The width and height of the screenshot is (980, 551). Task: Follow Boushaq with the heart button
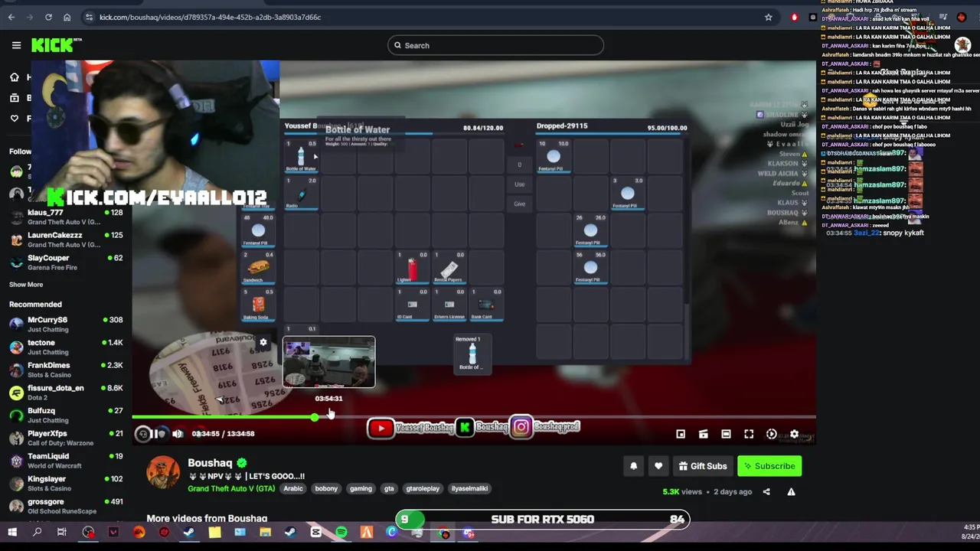[x=658, y=466]
